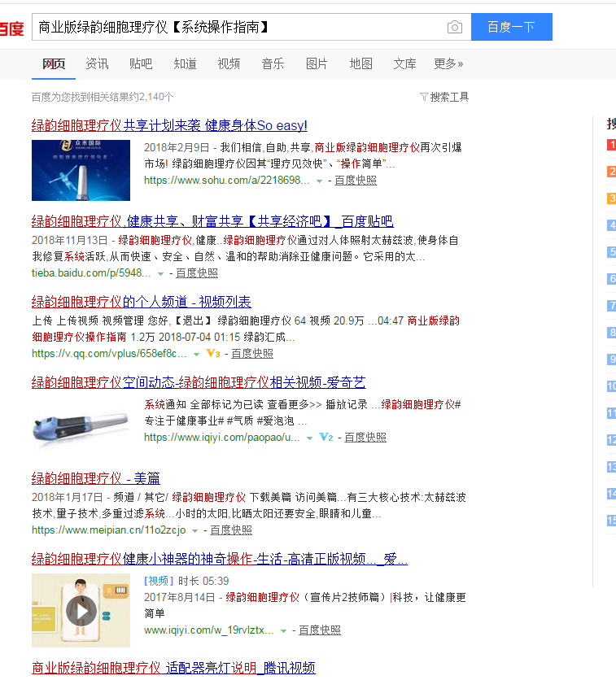Viewport: 616px width, 680px height.
Task: Click the Baidu logo
Action: 11,28
